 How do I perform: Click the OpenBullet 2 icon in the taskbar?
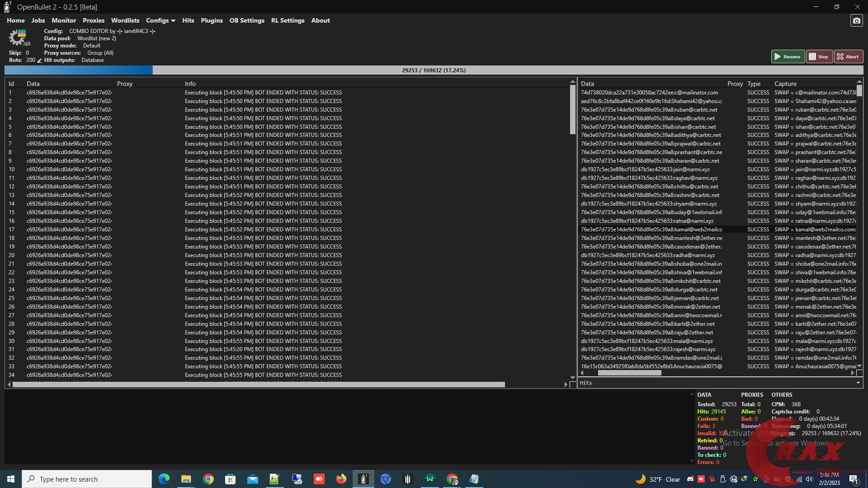coord(363,479)
